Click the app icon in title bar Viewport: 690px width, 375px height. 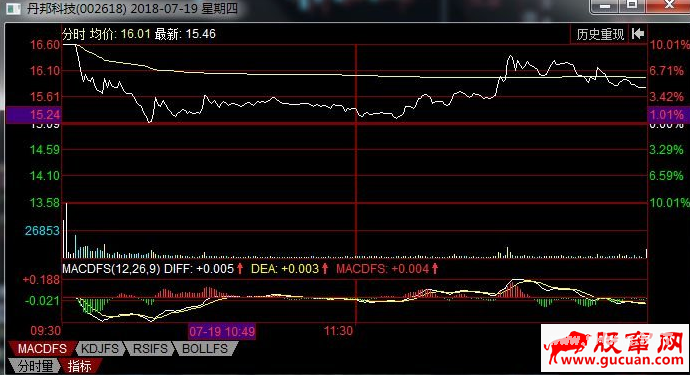tap(13, 8)
